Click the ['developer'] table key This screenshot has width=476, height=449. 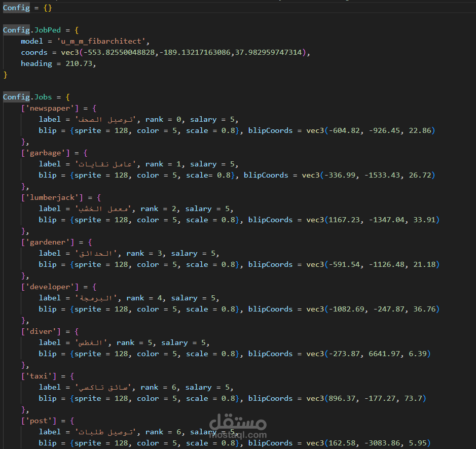pos(50,287)
